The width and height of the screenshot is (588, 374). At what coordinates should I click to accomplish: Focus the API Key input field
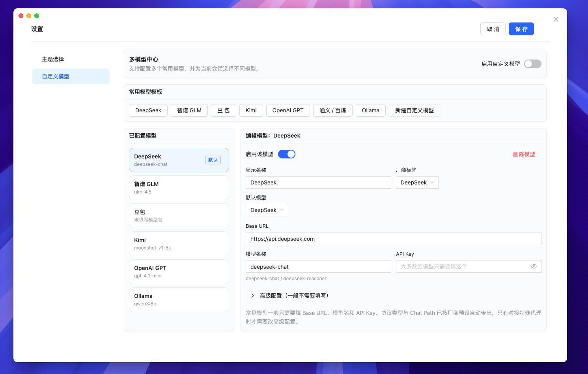pyautogui.click(x=469, y=266)
